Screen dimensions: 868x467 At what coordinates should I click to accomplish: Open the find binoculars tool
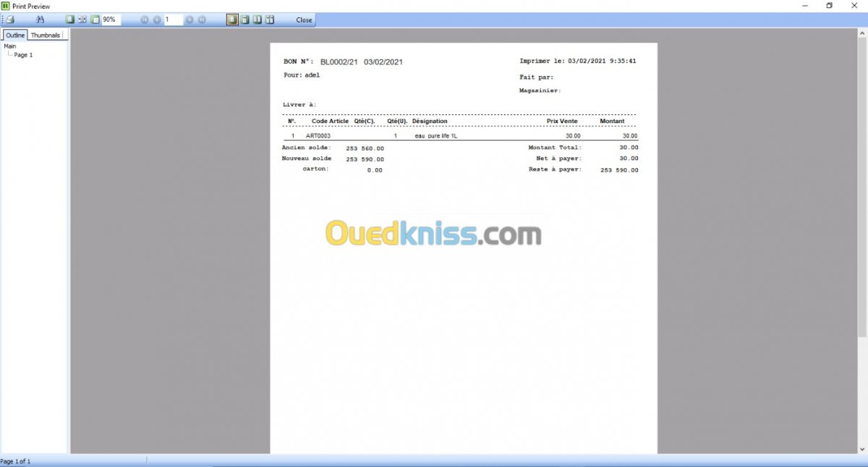(x=41, y=20)
